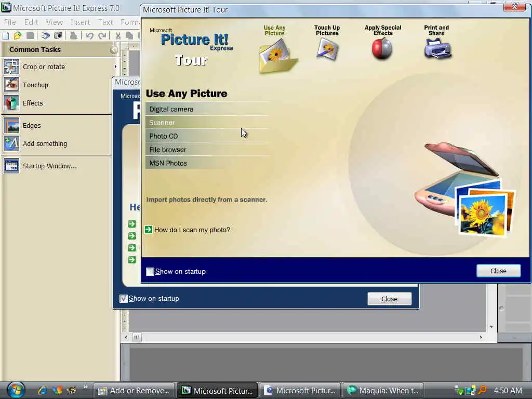Switch to Maquia taskbar window
Viewport: 532px width, 399px height.
pyautogui.click(x=383, y=391)
